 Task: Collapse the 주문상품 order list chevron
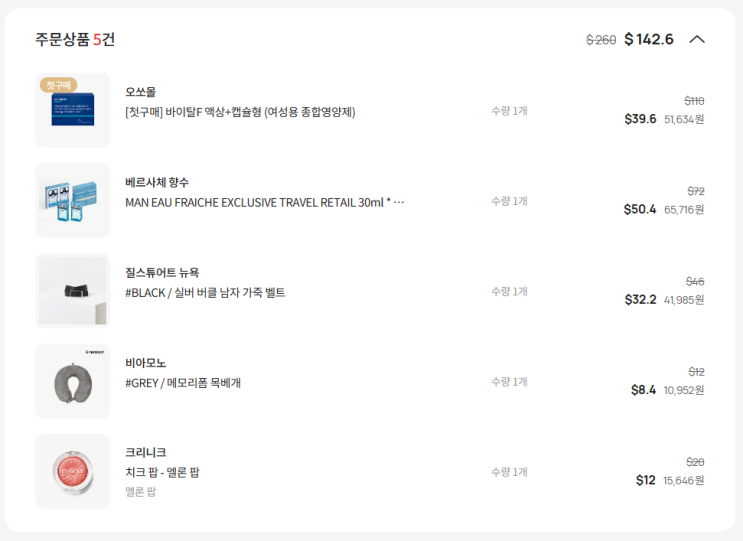tap(697, 40)
